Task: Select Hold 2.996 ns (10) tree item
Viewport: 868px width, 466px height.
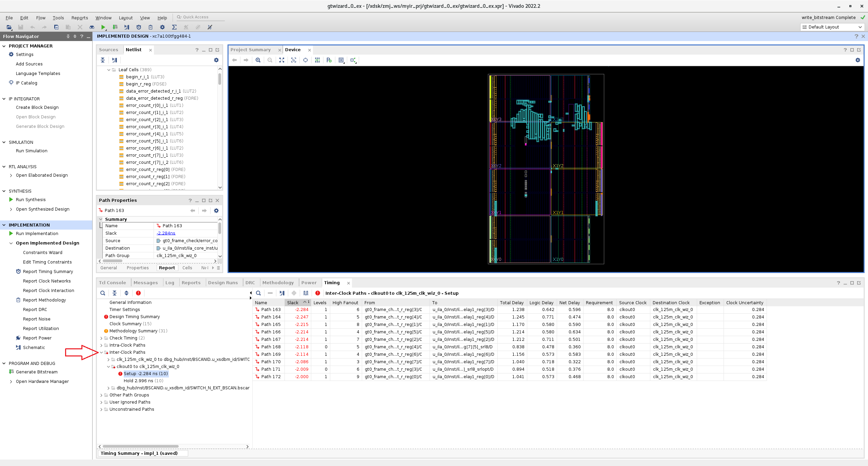Action: click(x=143, y=381)
